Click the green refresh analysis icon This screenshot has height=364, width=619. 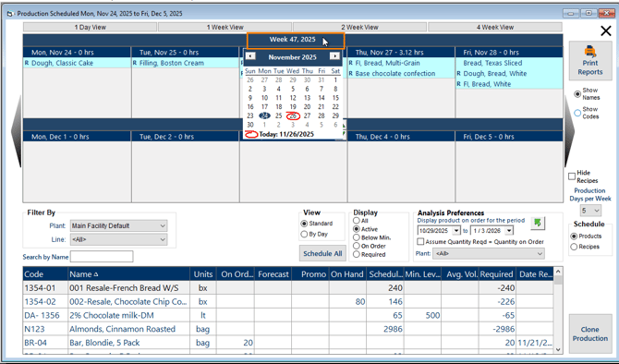coord(538,223)
